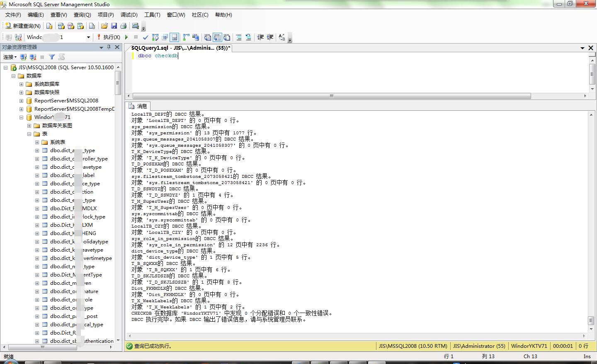Click the Open File folder icon
The width and height of the screenshot is (597, 364).
104,26
